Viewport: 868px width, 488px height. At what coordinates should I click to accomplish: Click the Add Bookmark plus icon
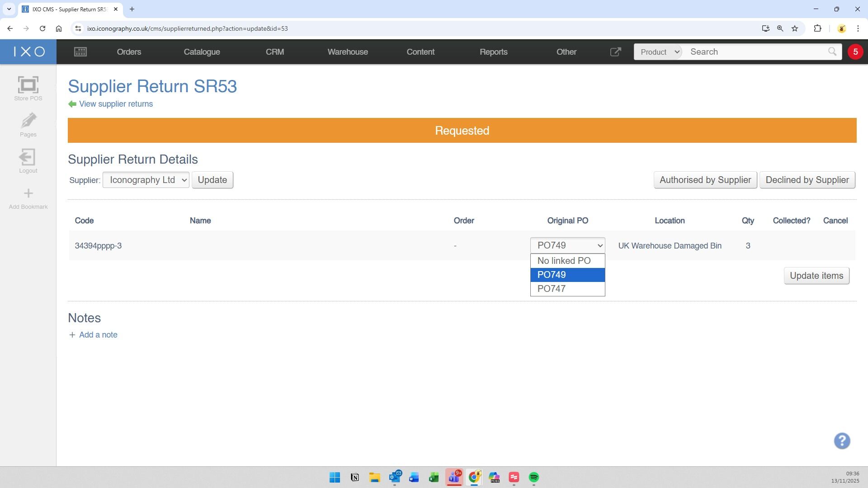pos(28,193)
